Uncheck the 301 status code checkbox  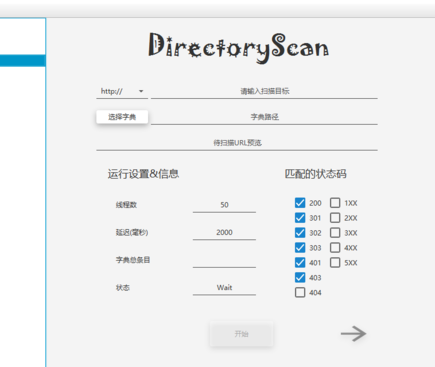(x=300, y=218)
